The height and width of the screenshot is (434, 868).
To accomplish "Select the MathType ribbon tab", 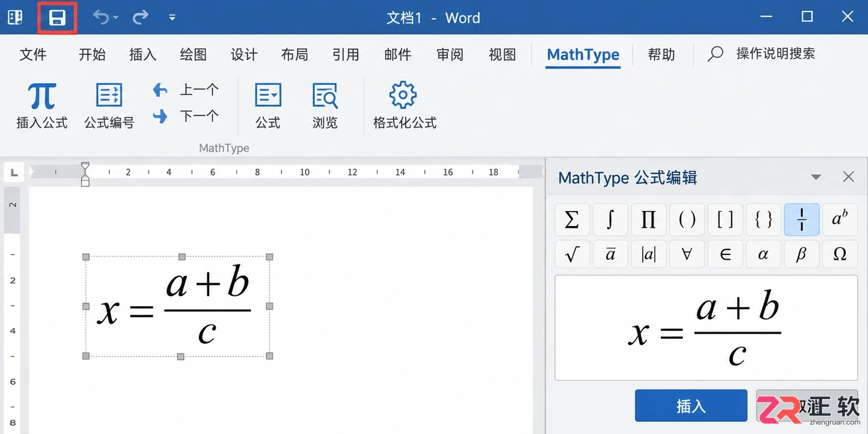I will (583, 54).
